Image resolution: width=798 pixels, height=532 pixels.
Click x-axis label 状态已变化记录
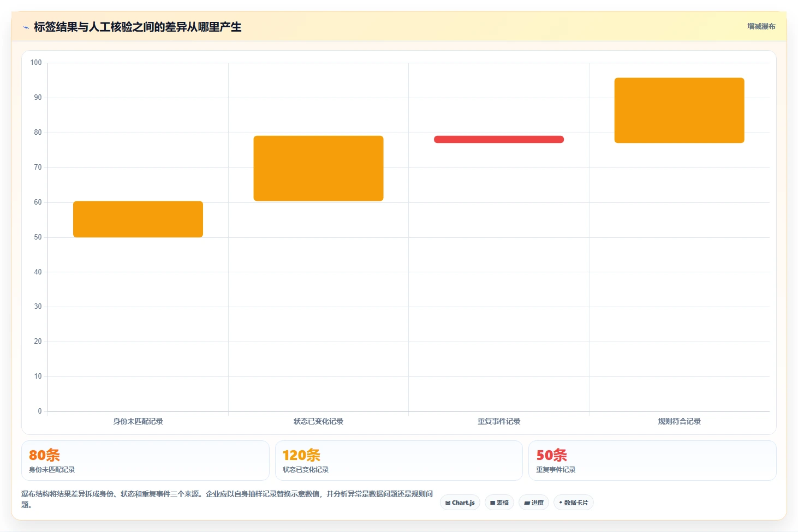point(318,421)
